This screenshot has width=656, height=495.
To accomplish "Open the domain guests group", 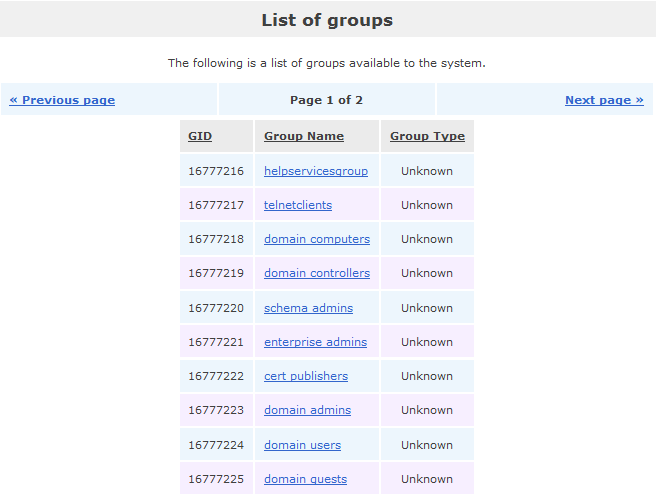I will pos(305,479).
